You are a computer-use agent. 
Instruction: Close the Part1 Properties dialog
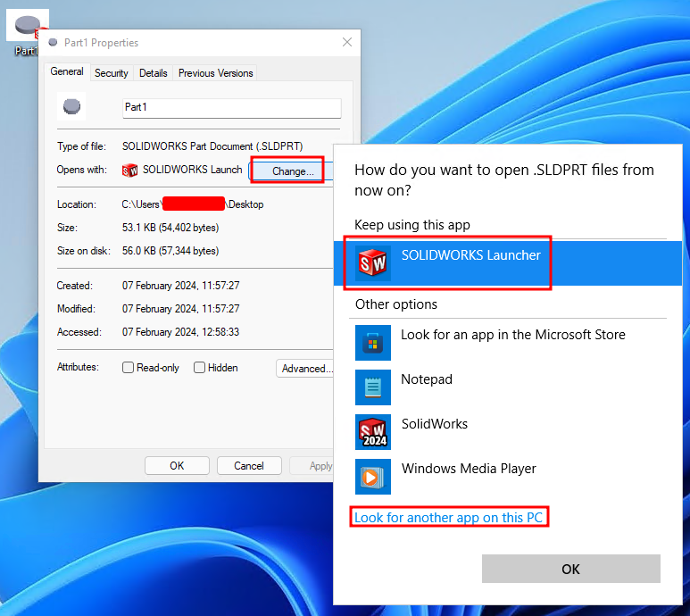346,42
